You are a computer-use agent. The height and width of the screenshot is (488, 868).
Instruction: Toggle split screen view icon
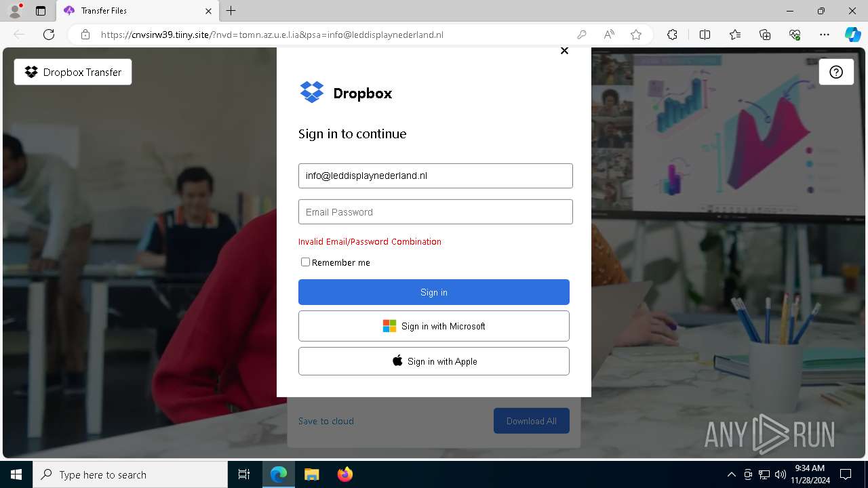click(x=705, y=35)
